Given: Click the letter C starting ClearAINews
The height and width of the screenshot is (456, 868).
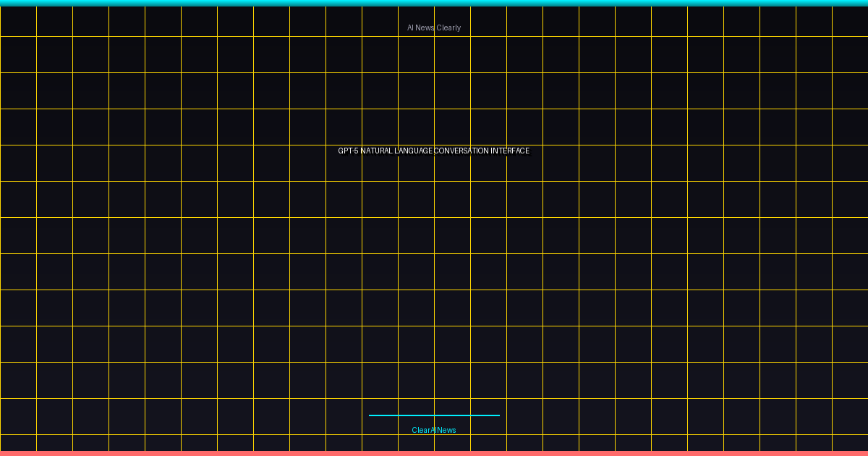Looking at the screenshot, I should tap(414, 430).
